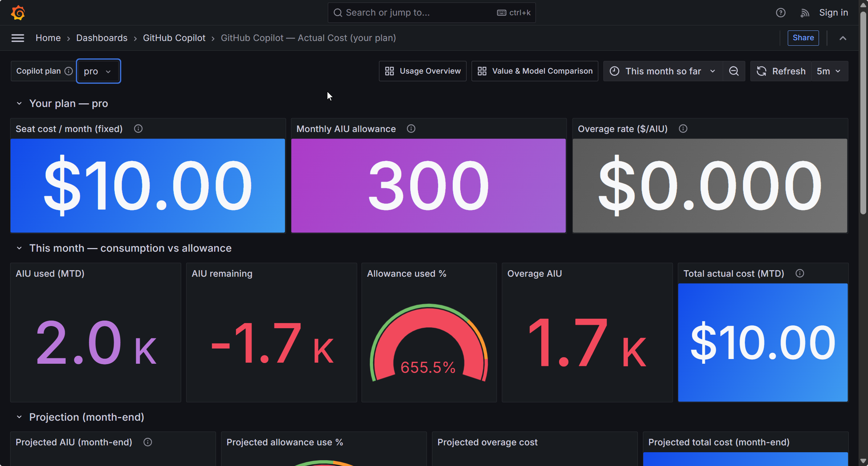This screenshot has width=868, height=466.
Task: Collapse the Your plan — pro row
Action: 19,104
